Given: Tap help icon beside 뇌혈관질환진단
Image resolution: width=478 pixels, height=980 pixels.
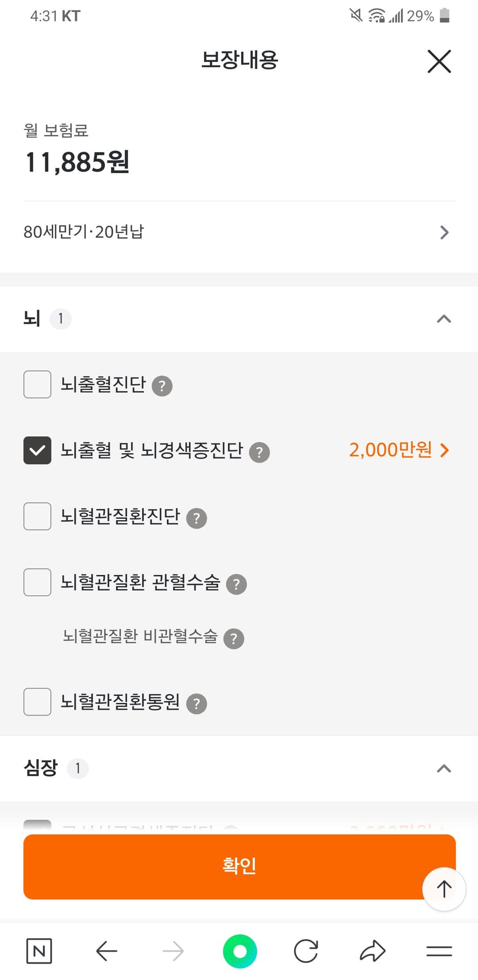Looking at the screenshot, I should pyautogui.click(x=196, y=518).
